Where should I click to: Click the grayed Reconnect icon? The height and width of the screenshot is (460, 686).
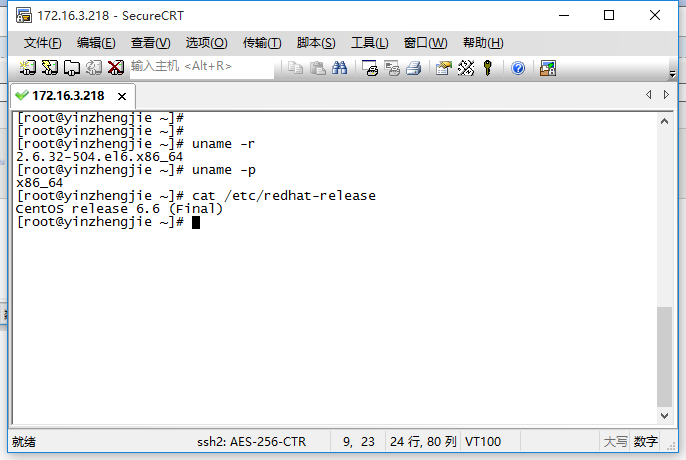pos(94,68)
